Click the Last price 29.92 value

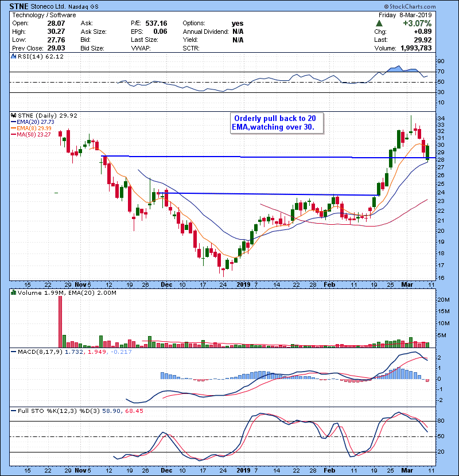pos(422,40)
